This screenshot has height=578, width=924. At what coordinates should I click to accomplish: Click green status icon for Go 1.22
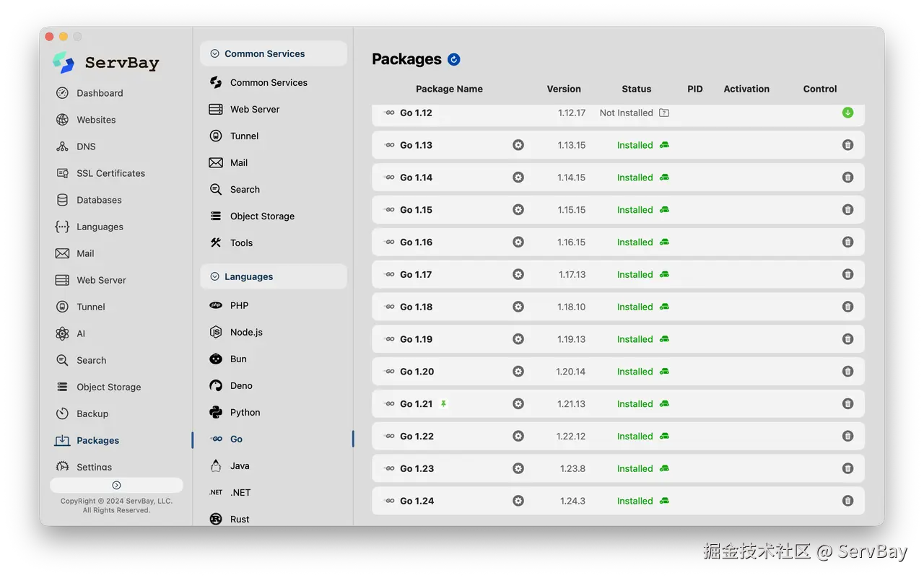(664, 436)
